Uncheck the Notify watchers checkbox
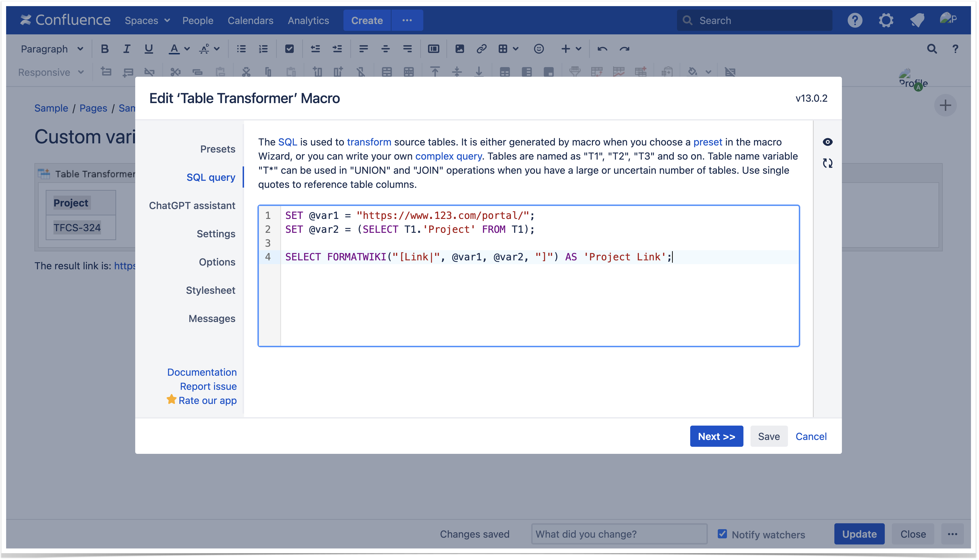 click(x=722, y=534)
